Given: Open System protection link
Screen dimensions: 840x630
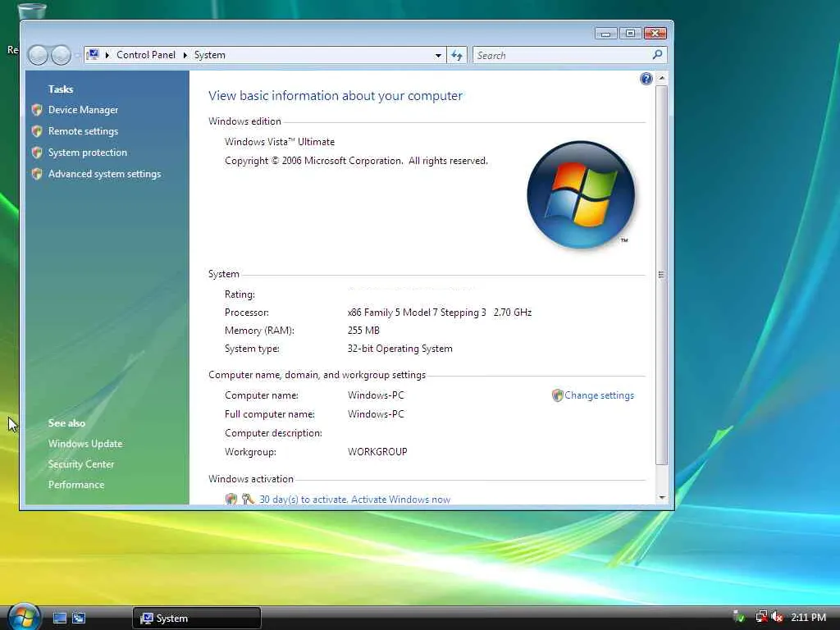Looking at the screenshot, I should 87,153.
